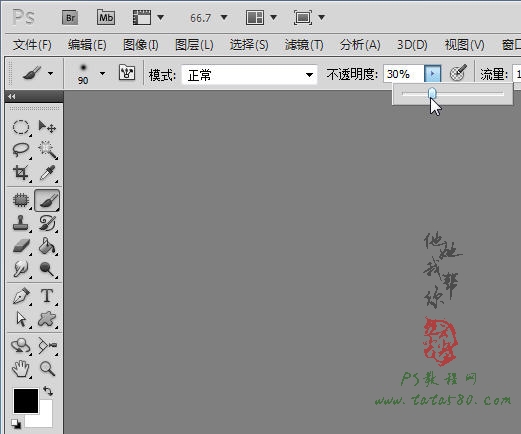Expand the brush preset picker arrow
The image size is (521, 434).
point(102,73)
